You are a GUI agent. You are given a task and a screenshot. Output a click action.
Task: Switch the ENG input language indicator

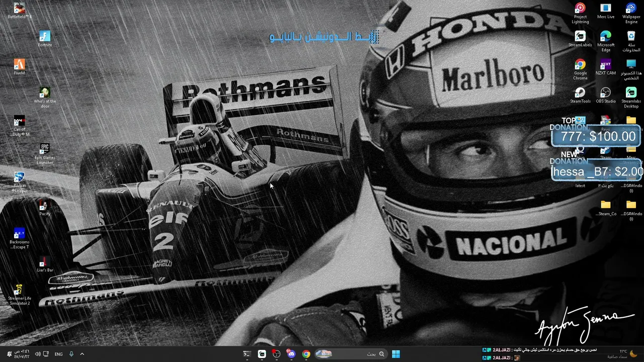pos(58,354)
